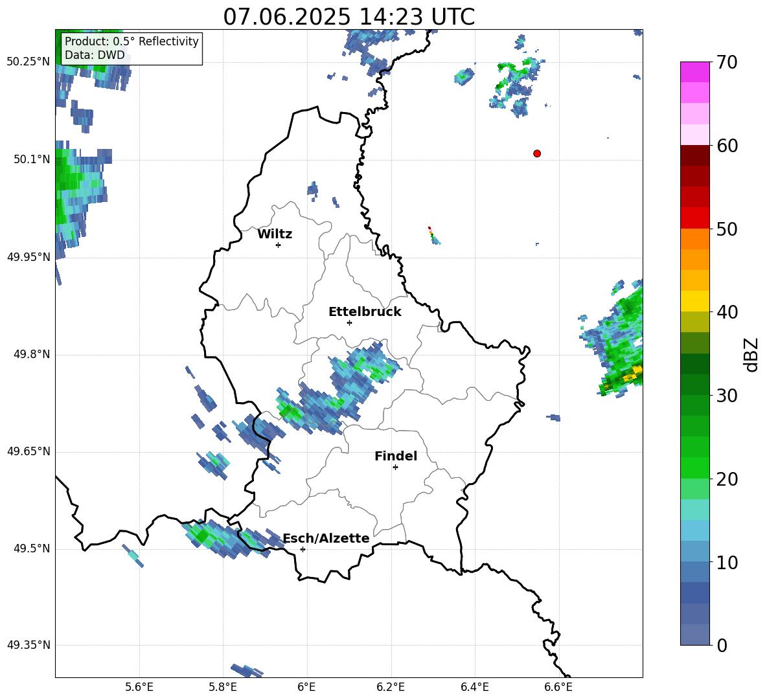
Task: Click the 49.5°N latitude label
Action: click(32, 548)
